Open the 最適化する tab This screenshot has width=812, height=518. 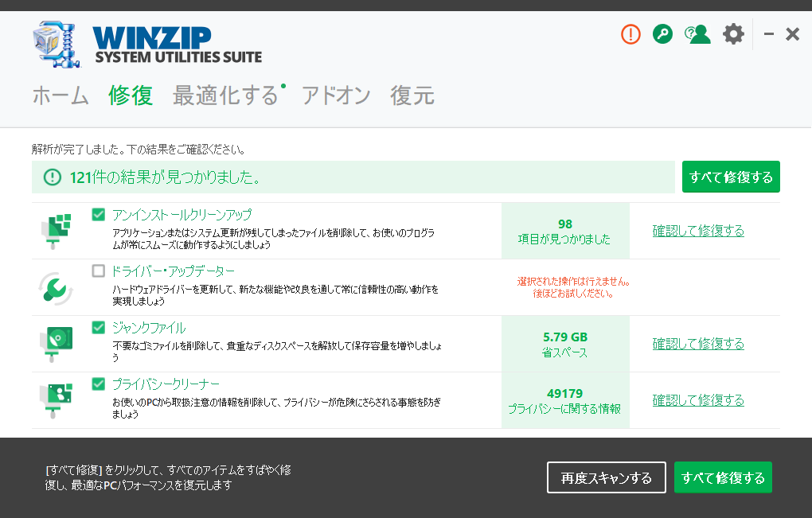tap(226, 96)
